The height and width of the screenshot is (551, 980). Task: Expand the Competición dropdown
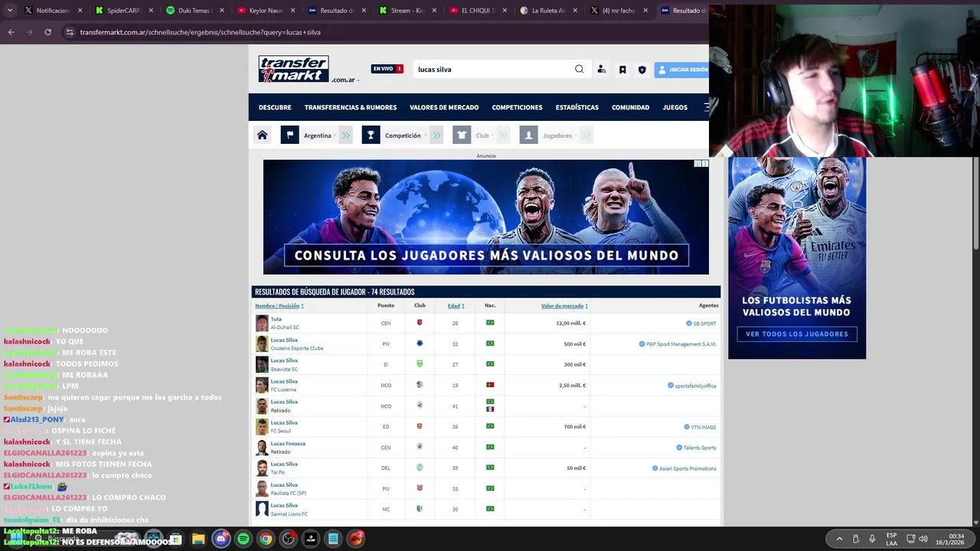(x=425, y=135)
